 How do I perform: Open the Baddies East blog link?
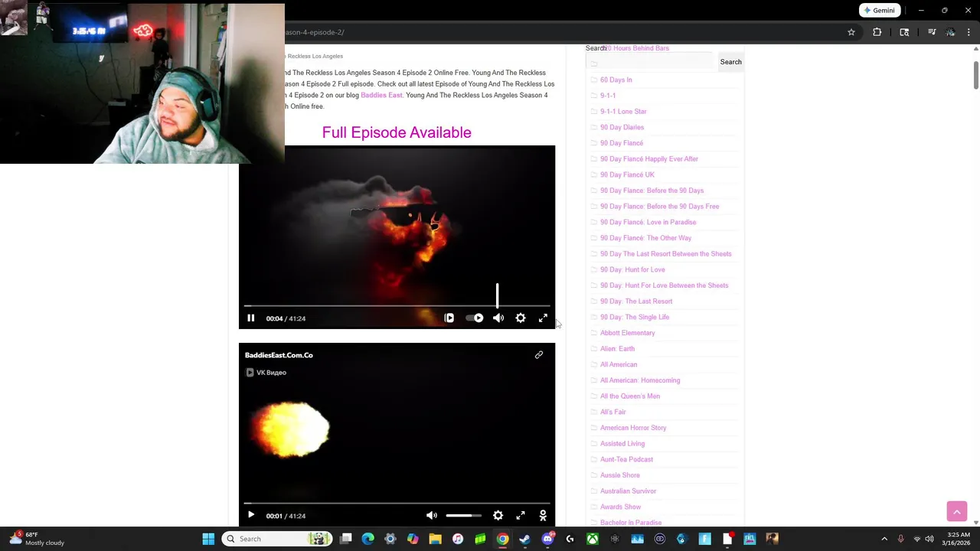pyautogui.click(x=381, y=95)
